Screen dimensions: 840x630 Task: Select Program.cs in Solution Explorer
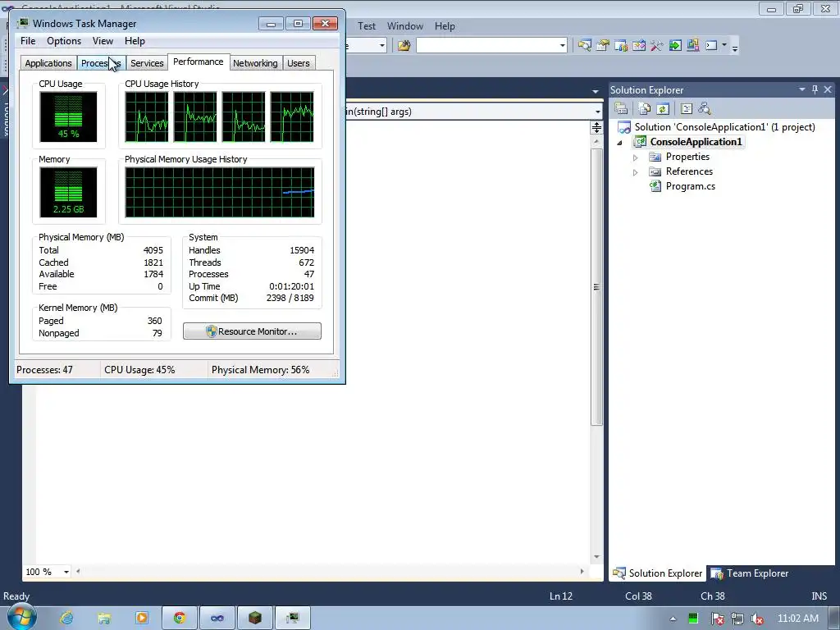click(690, 186)
